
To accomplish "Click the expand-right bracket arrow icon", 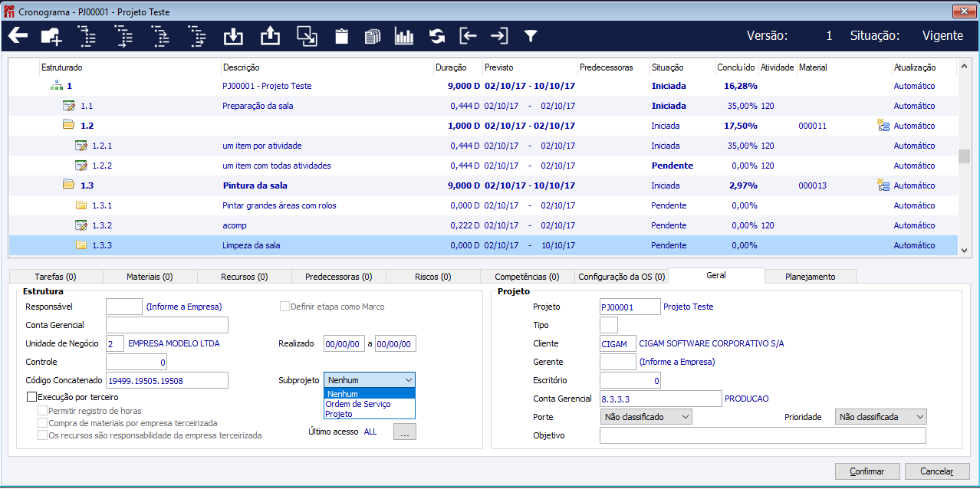I will point(499,36).
